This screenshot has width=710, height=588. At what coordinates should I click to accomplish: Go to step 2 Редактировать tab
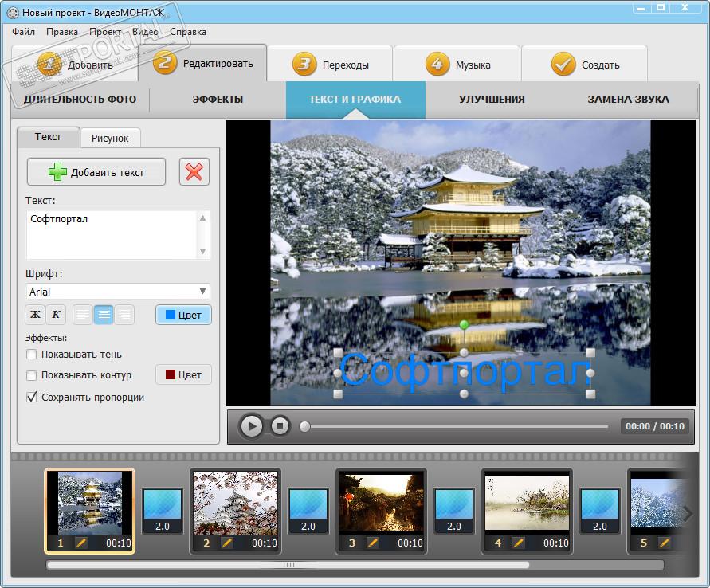[x=203, y=64]
